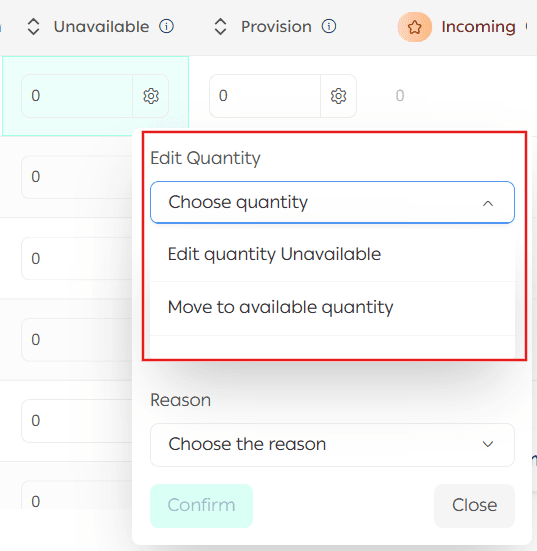Expand the Choose the reason dropdown

coord(332,445)
